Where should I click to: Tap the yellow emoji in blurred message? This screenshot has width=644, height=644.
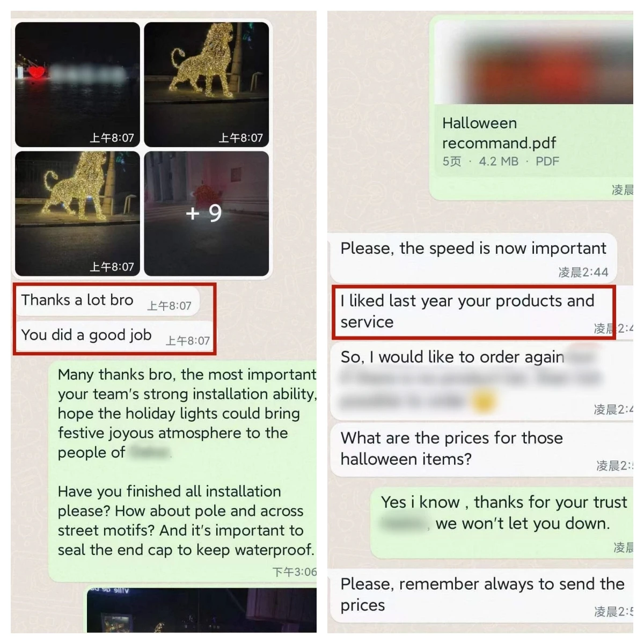point(483,401)
